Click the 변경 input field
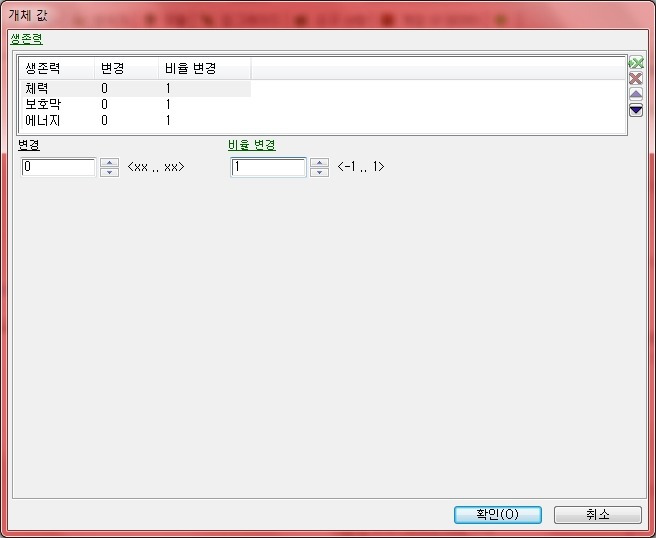Viewport: 656px width, 538px height. 58,167
